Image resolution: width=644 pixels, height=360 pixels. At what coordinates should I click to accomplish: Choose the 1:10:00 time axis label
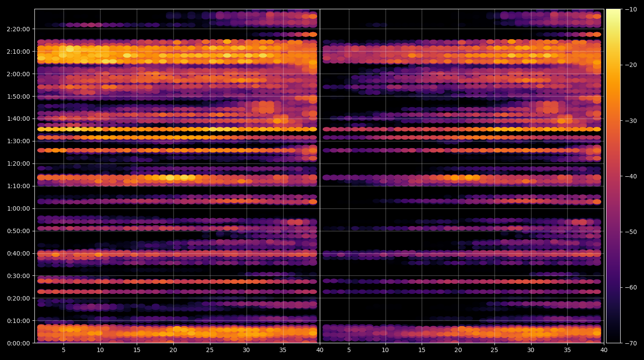(19, 186)
